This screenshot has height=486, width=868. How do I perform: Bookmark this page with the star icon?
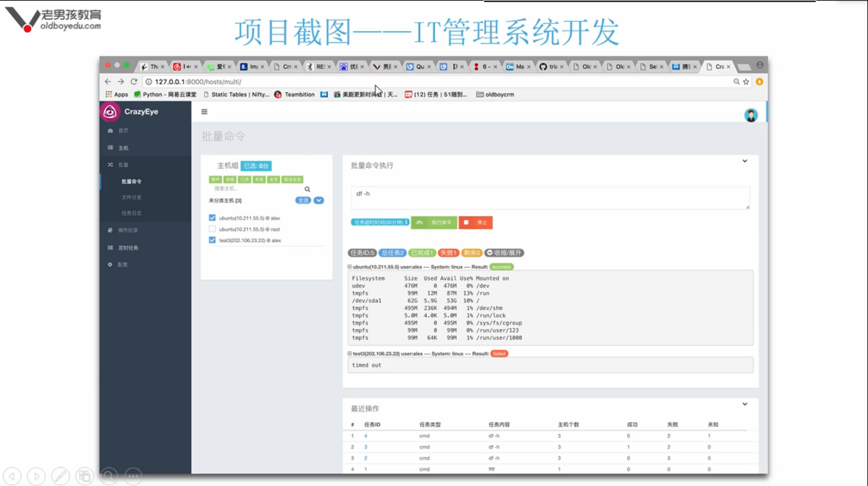(x=746, y=81)
